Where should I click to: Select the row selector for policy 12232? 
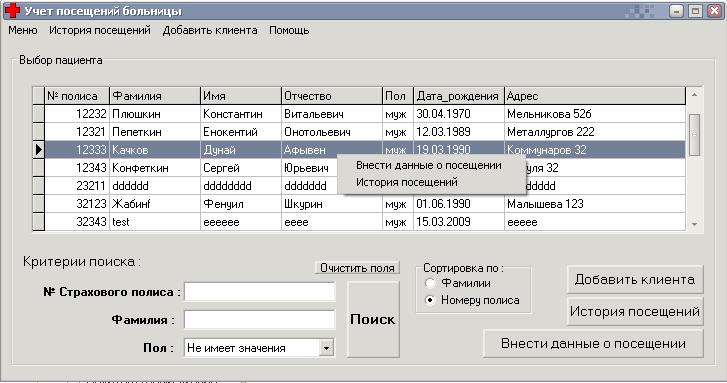point(38,114)
